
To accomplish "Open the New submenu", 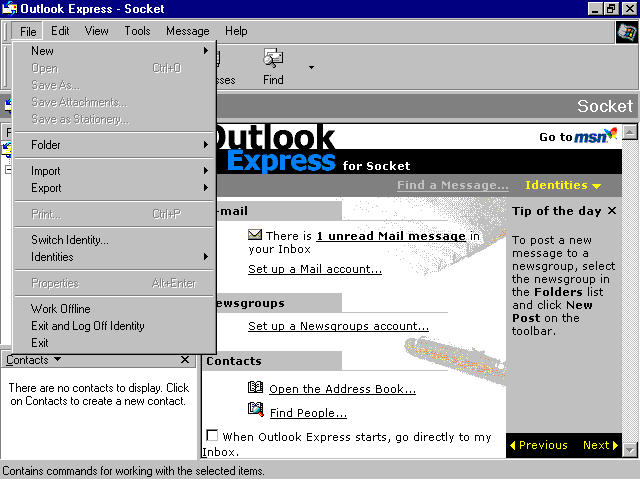I will 114,51.
